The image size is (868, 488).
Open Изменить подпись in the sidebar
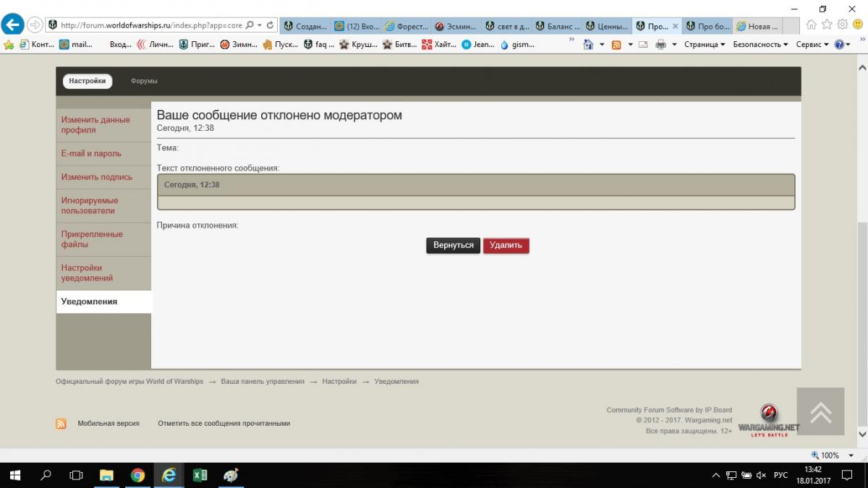[x=96, y=177]
